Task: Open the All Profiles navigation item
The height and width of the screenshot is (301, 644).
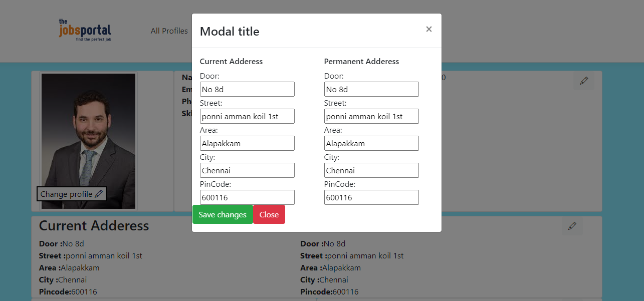Action: tap(169, 31)
